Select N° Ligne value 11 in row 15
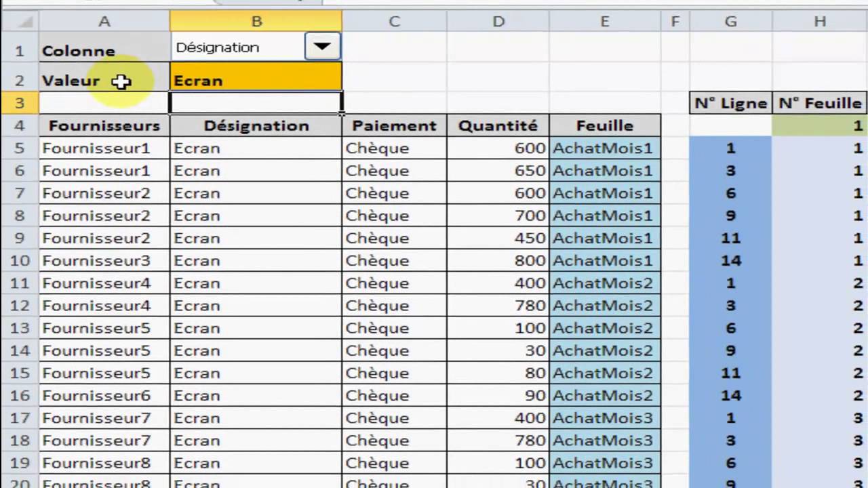 (x=730, y=373)
